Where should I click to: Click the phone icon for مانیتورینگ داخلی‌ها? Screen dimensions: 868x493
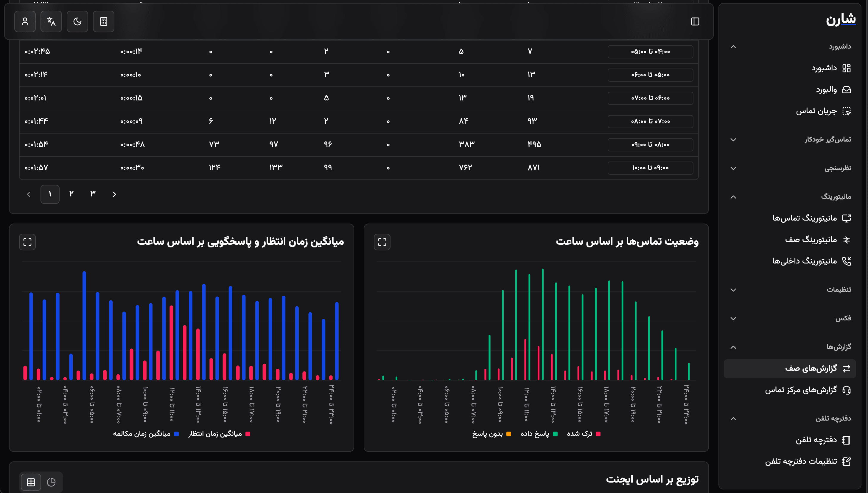(846, 261)
